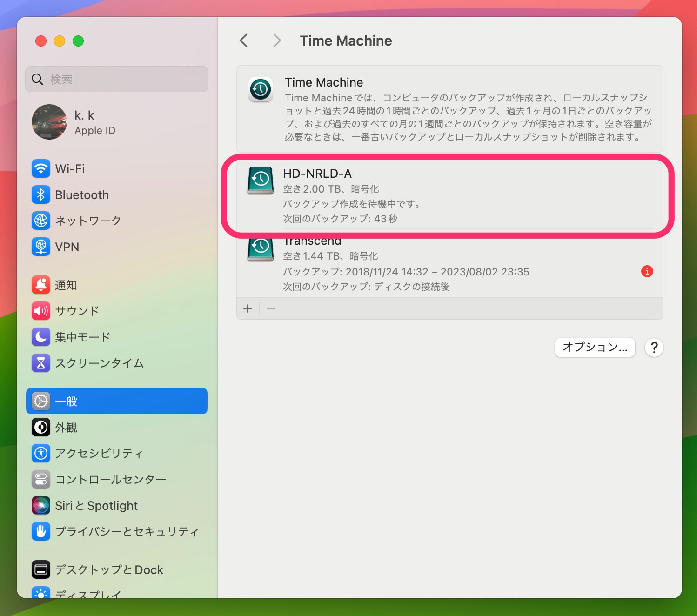Select the ネットワーク globe icon
The height and width of the screenshot is (616, 697).
click(x=41, y=221)
